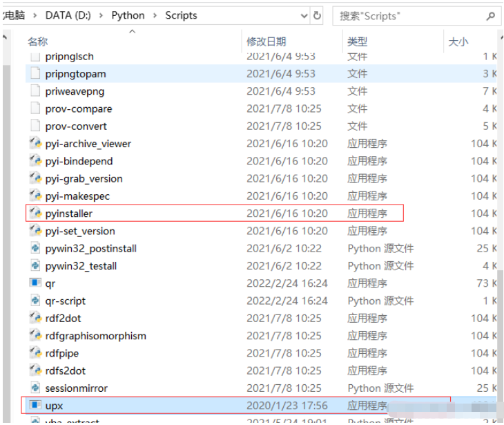This screenshot has height=425, width=504.
Task: Select the sessionmirror file name
Action: pos(77,388)
